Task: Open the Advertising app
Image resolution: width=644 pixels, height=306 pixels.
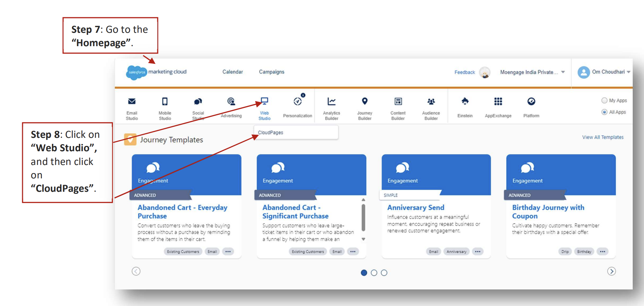Action: 231,108
